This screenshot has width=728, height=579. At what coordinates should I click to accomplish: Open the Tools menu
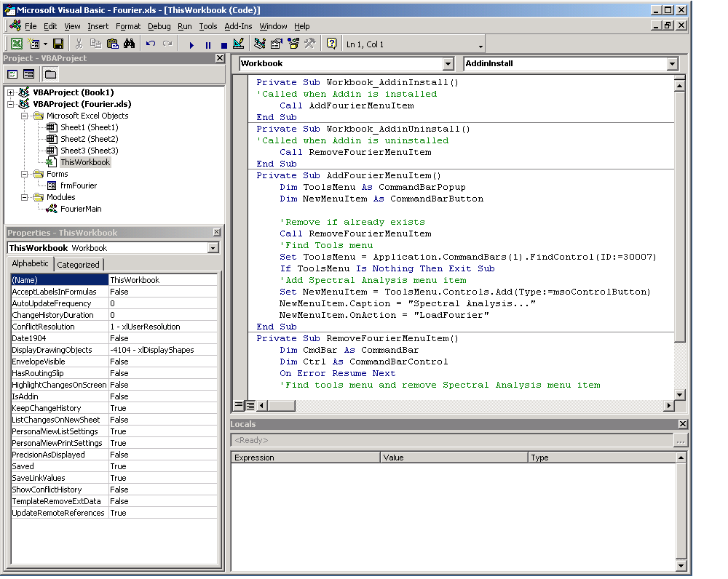(208, 26)
